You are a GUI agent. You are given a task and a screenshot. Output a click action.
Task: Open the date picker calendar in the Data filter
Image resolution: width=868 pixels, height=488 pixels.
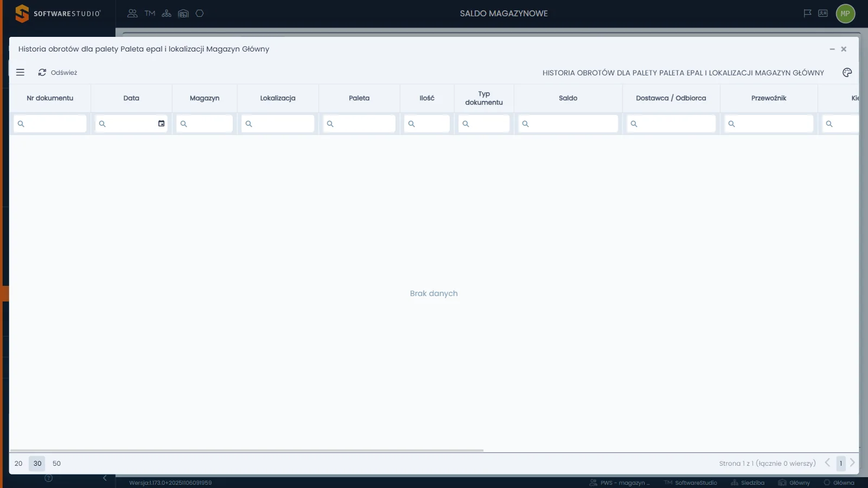[161, 124]
